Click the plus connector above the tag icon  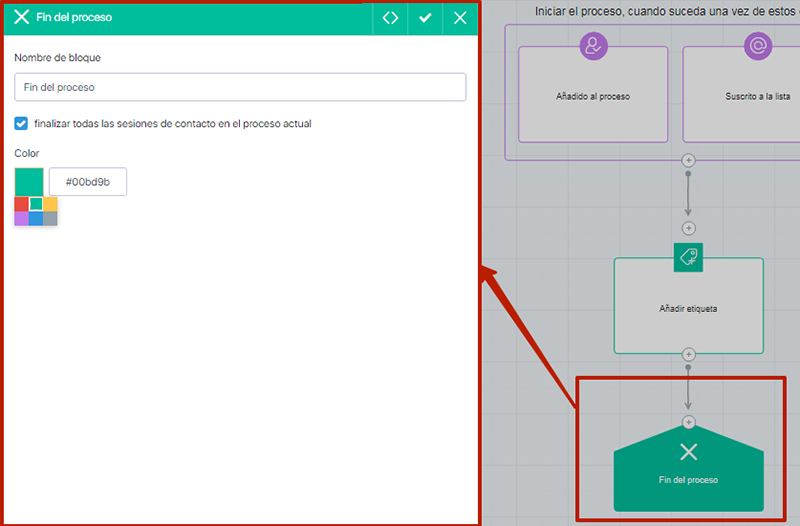click(688, 228)
